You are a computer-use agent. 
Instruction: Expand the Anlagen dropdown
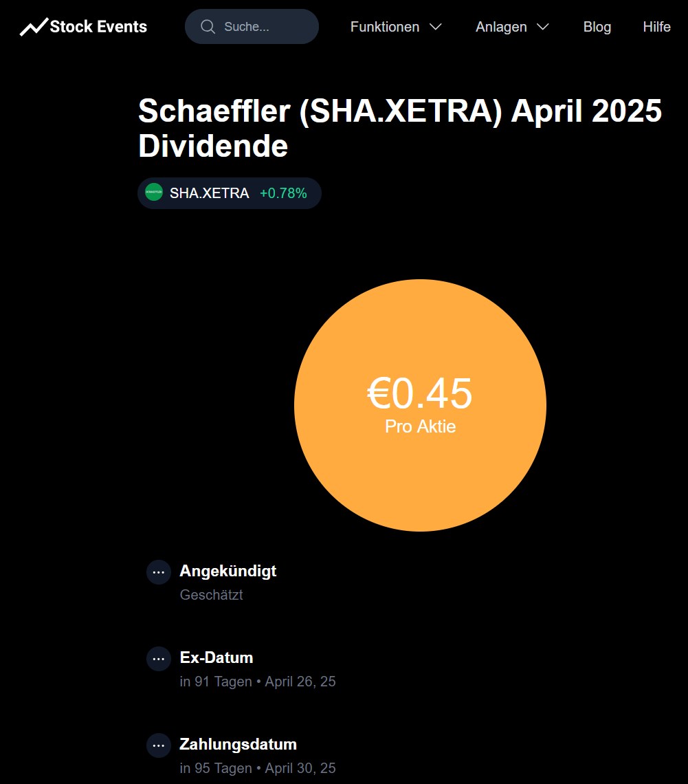point(501,27)
